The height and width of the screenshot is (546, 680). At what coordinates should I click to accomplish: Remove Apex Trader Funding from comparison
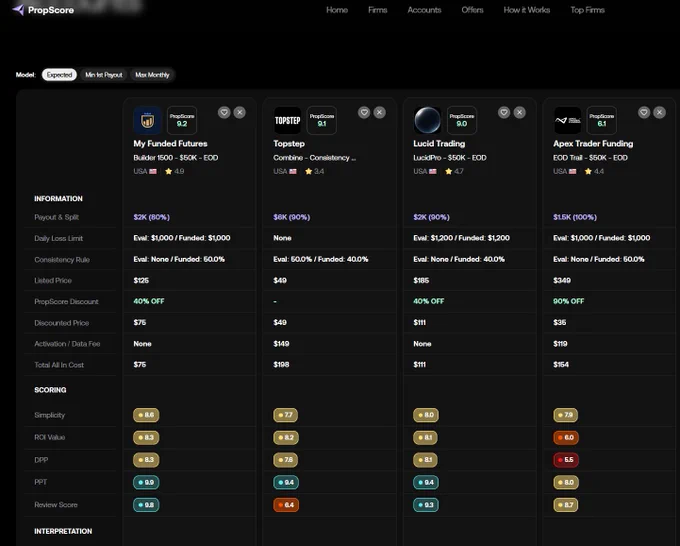659,113
